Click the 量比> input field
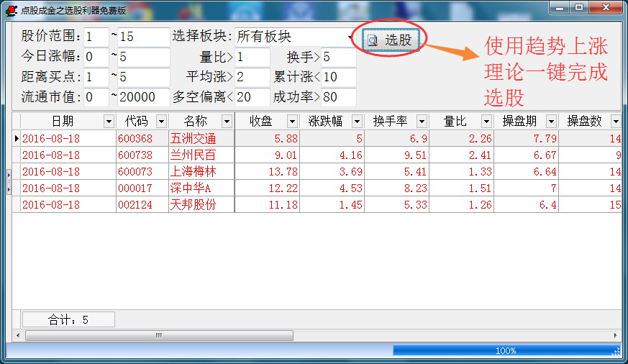Image resolution: width=628 pixels, height=364 pixels. coord(252,57)
